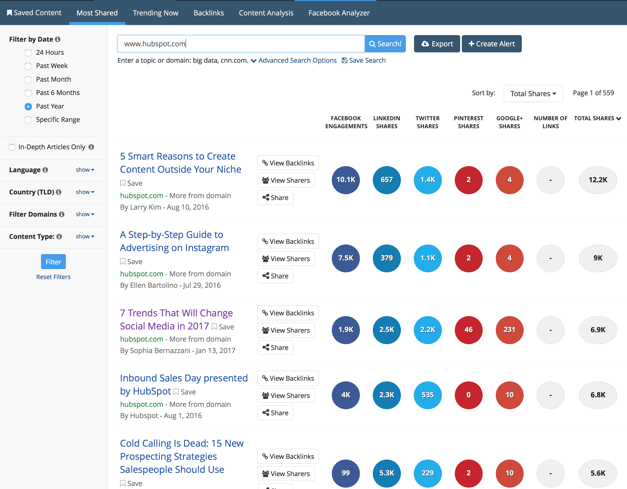Open the Total Shares sort dropdown
The image size is (627, 489).
click(x=533, y=94)
